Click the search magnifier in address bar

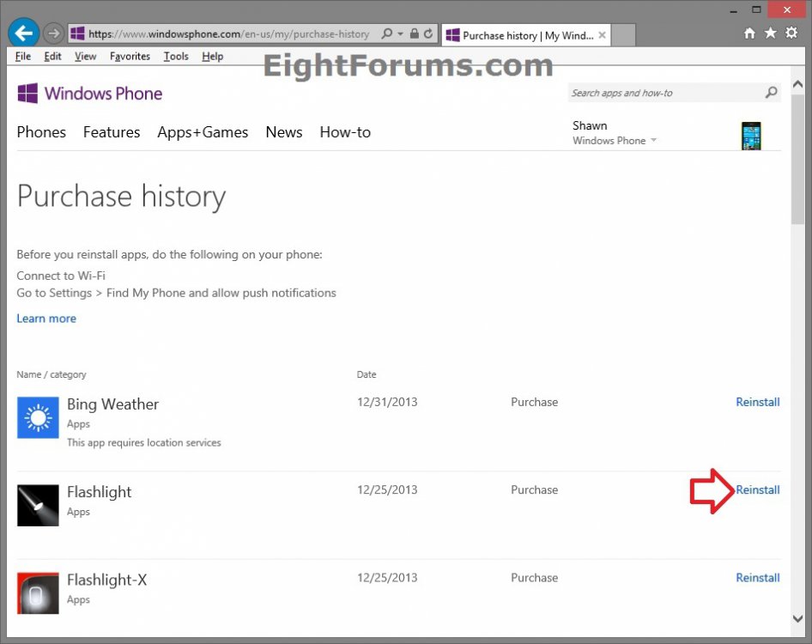click(x=386, y=34)
